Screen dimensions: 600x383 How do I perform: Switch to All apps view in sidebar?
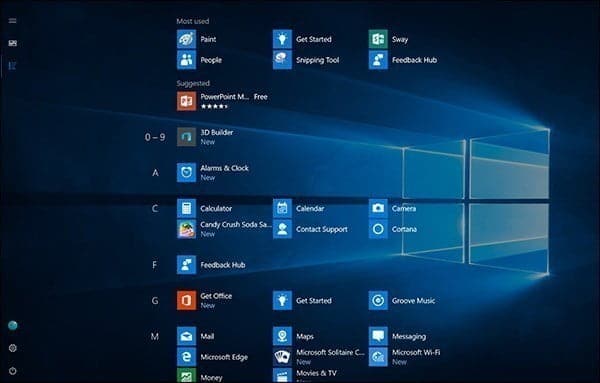coord(13,66)
